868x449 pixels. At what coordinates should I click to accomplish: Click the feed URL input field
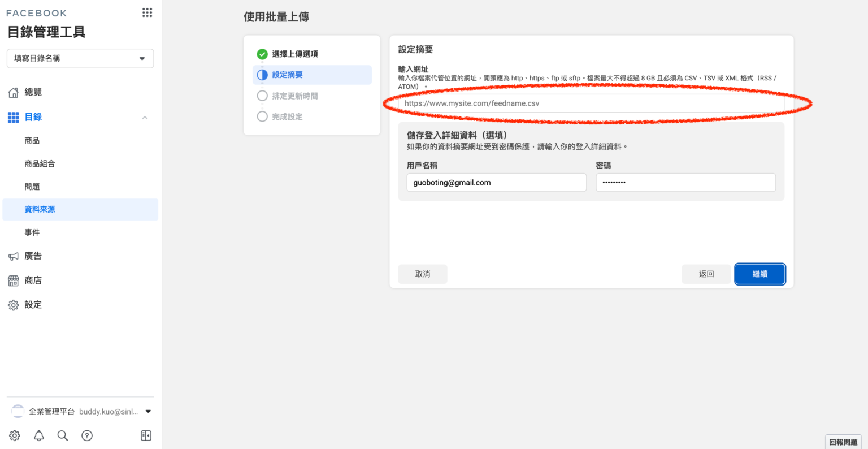pyautogui.click(x=591, y=103)
